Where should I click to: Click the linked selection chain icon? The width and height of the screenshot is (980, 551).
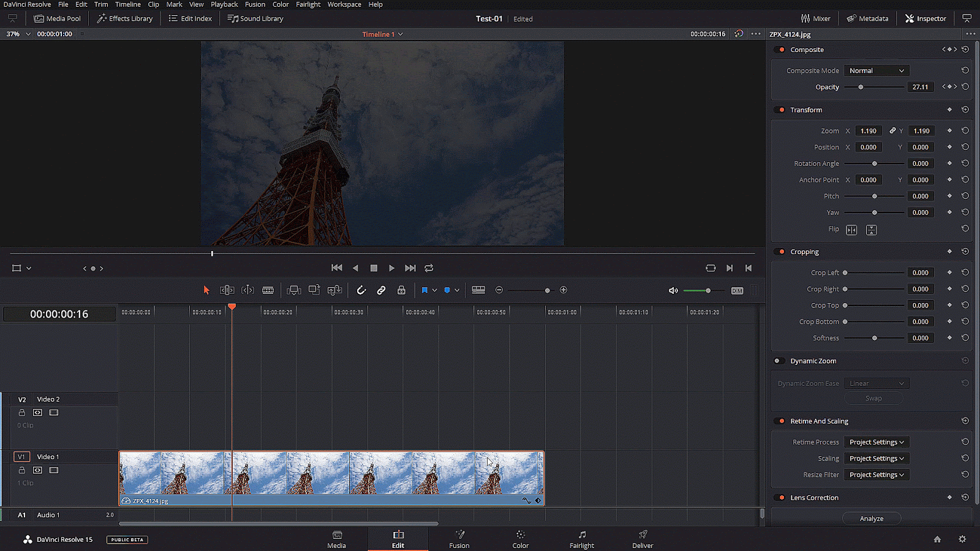tap(381, 290)
